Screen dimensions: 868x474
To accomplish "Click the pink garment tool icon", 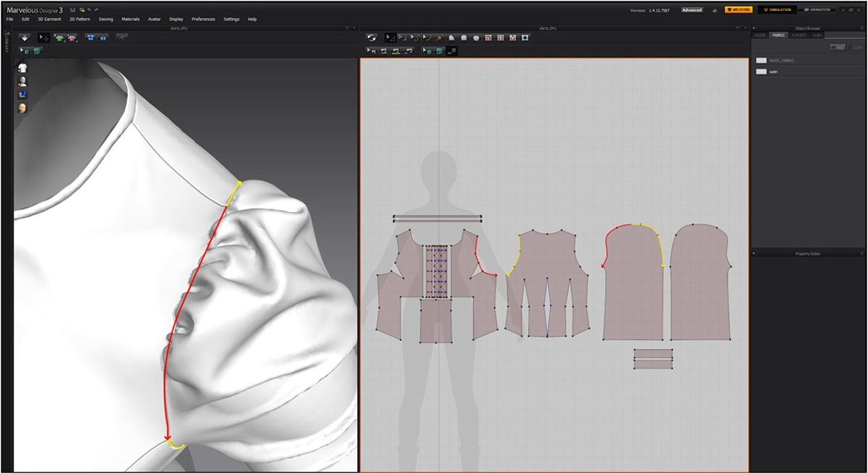I will click(x=72, y=37).
